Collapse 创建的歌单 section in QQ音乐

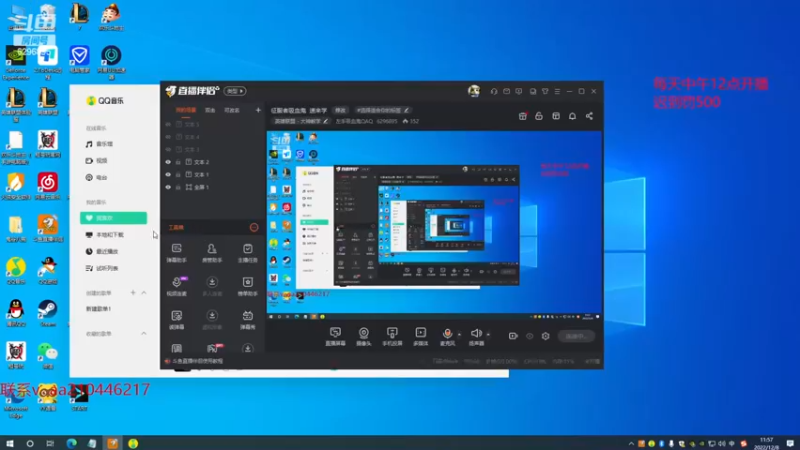coord(144,293)
